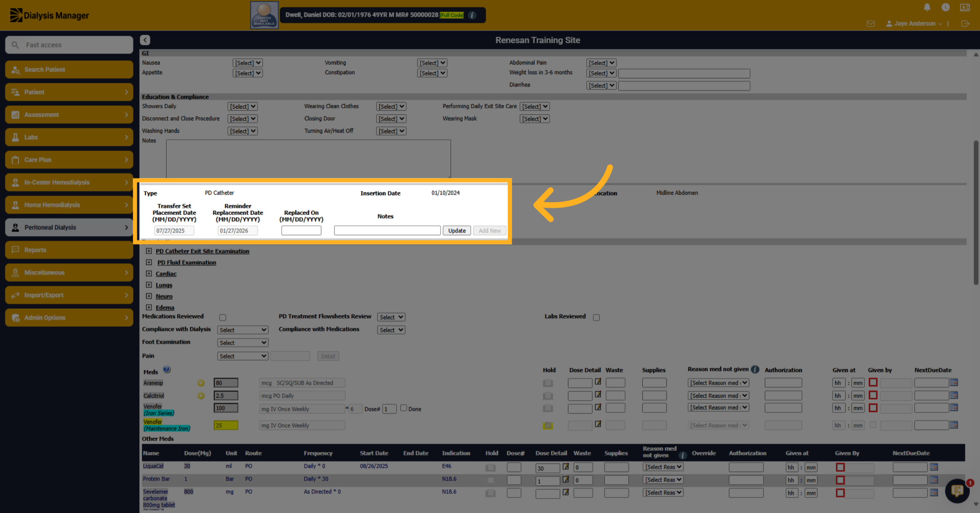
Task: Open the Abdominal Pain select dropdown
Action: pos(601,63)
